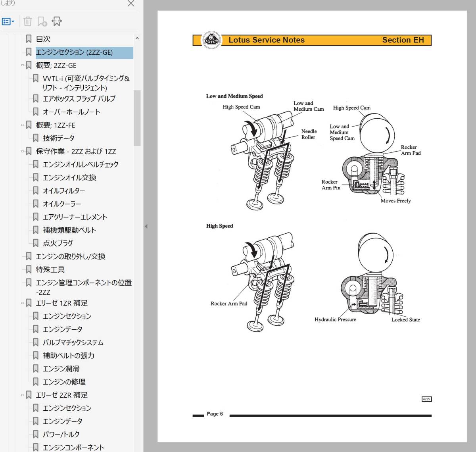The image size is (476, 452).
Task: Click the bookmark ribbon icon beside バルブマチックシステム
Action: pyautogui.click(x=35, y=342)
